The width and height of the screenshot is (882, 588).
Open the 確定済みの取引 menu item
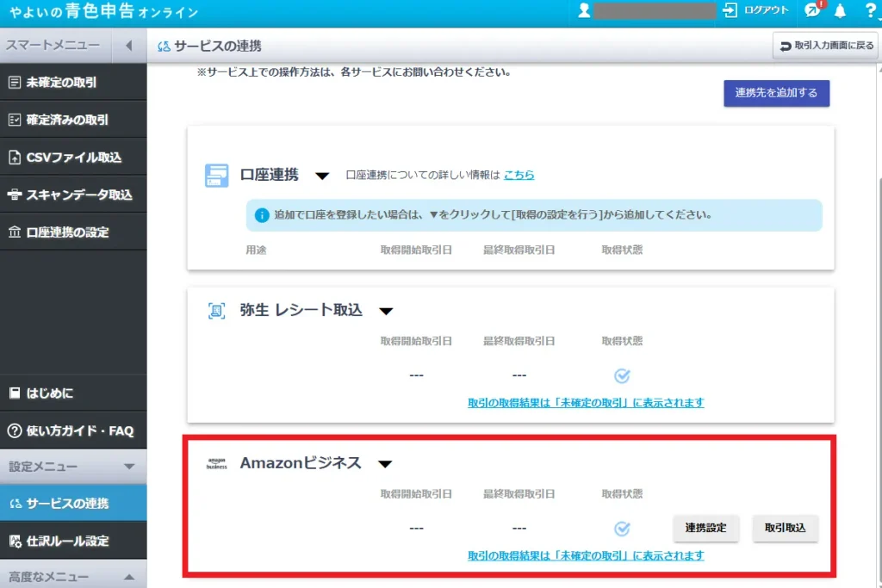click(x=73, y=120)
